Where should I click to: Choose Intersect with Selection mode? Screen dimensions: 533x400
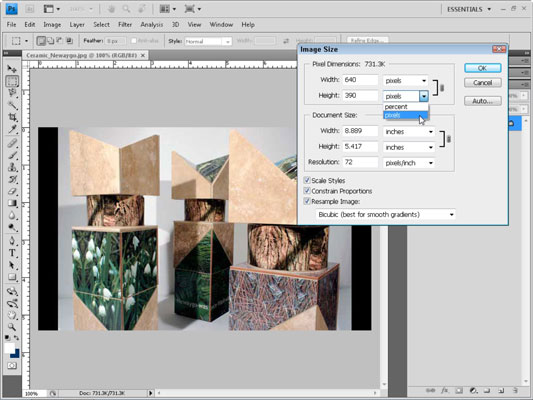coord(69,41)
